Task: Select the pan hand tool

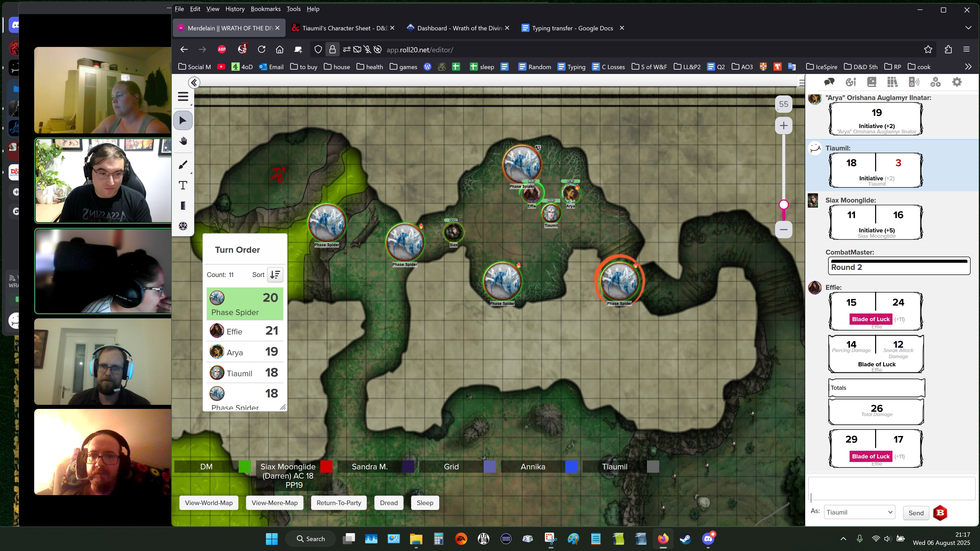Action: click(x=183, y=142)
